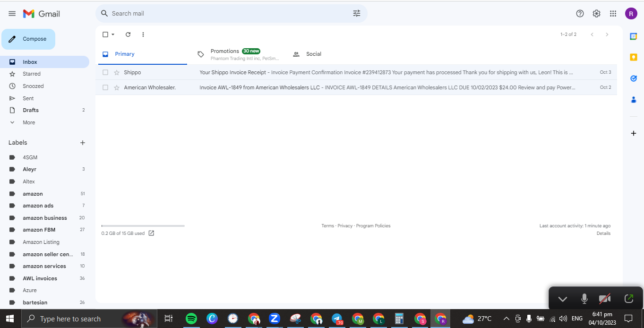The width and height of the screenshot is (644, 328).
Task: Select the American Wholesalers email checkbox
Action: [x=105, y=87]
